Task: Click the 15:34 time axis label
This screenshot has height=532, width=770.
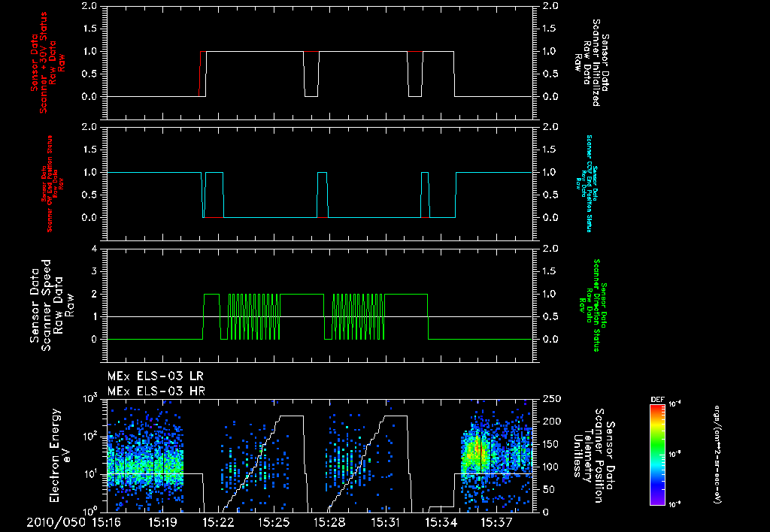Action: [441, 522]
